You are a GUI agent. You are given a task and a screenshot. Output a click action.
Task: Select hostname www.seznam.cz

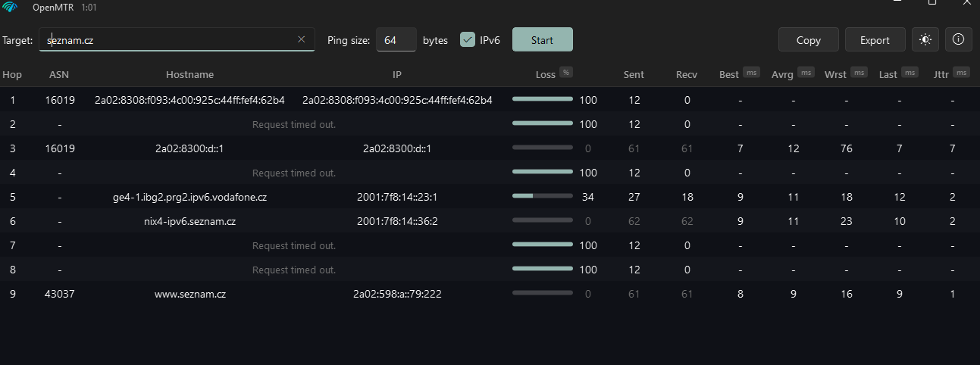click(189, 294)
